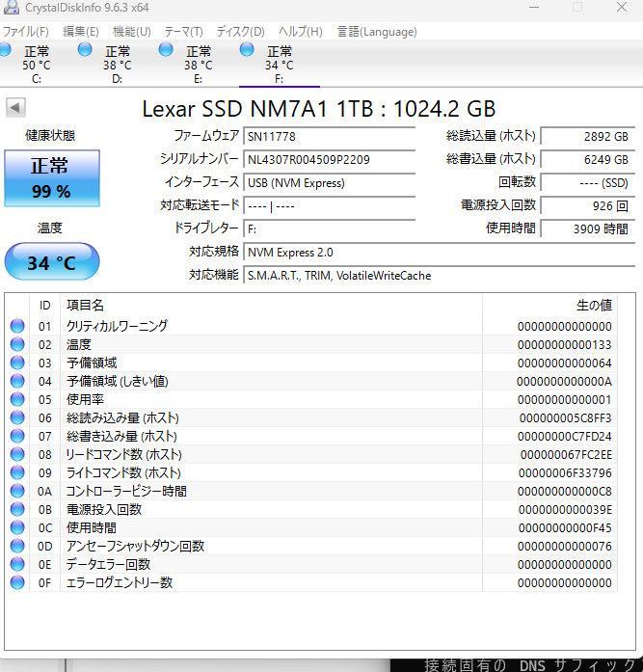
Task: Select the D: drive tab
Action: (x=117, y=65)
